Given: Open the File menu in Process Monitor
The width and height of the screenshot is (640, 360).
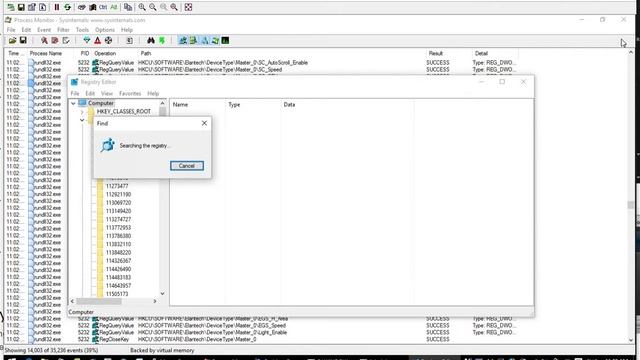Looking at the screenshot, I should point(11,30).
